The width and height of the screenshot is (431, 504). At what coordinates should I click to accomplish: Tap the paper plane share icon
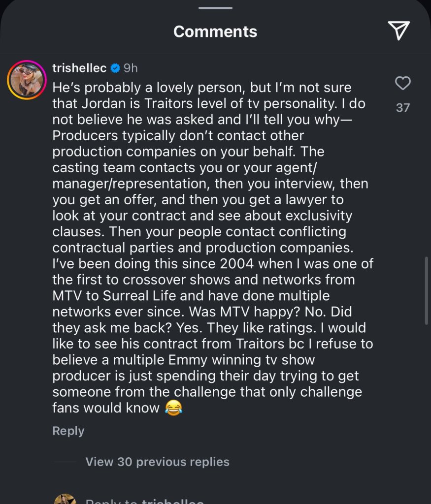click(x=398, y=31)
